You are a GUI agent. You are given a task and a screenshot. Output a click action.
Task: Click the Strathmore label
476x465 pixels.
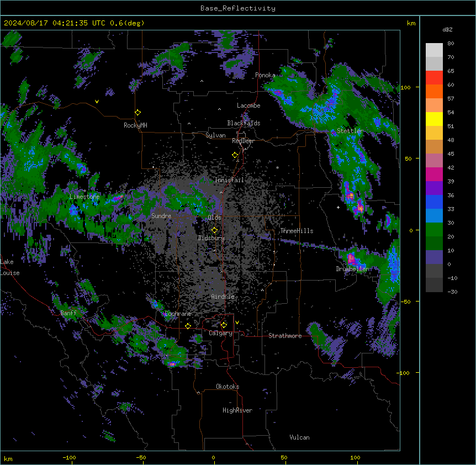click(285, 336)
